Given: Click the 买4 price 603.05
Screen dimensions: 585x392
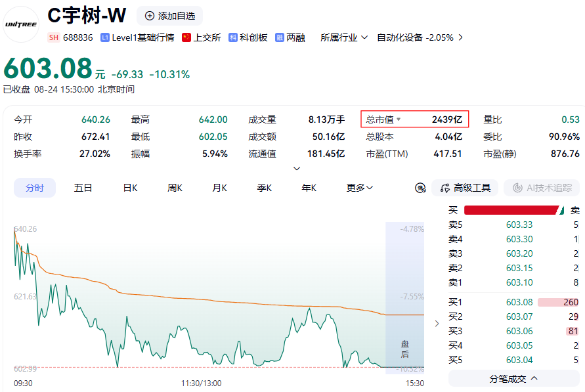Looking at the screenshot, I should (x=519, y=346).
